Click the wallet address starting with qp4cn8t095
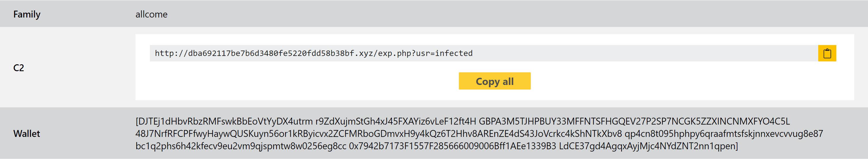 (x=724, y=134)
